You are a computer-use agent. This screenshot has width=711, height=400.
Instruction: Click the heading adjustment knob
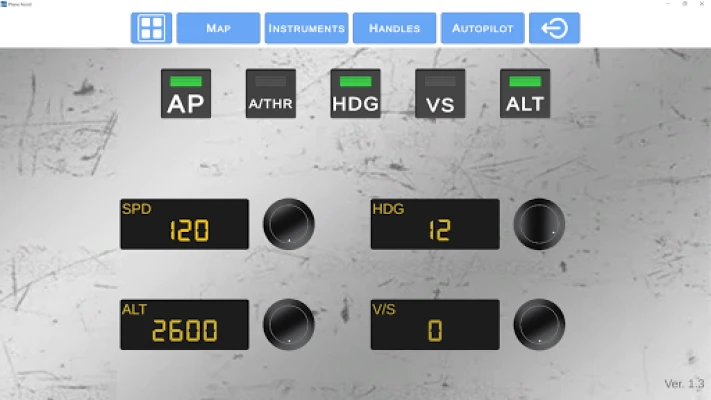tap(539, 224)
